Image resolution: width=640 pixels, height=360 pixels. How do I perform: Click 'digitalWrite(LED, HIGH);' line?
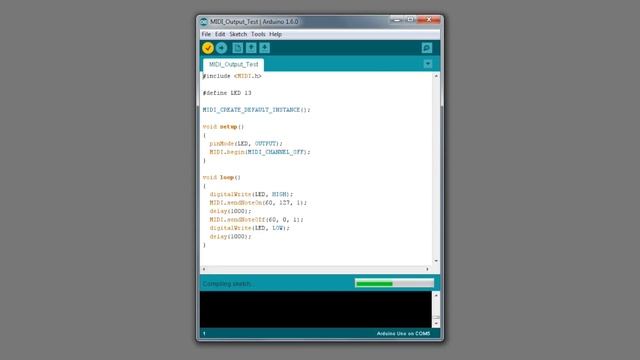[x=251, y=194]
